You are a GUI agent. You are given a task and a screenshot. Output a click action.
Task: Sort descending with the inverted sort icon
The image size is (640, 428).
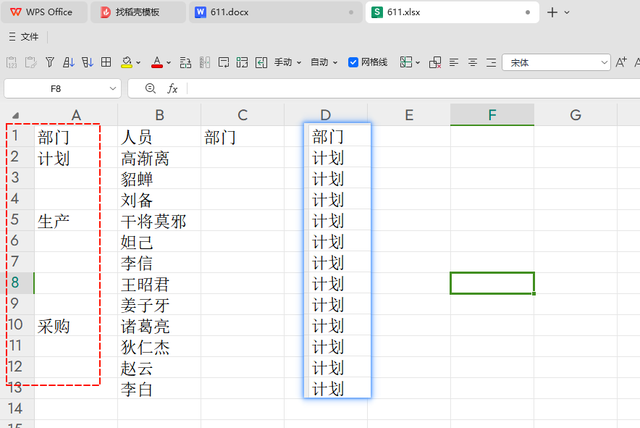pos(87,62)
